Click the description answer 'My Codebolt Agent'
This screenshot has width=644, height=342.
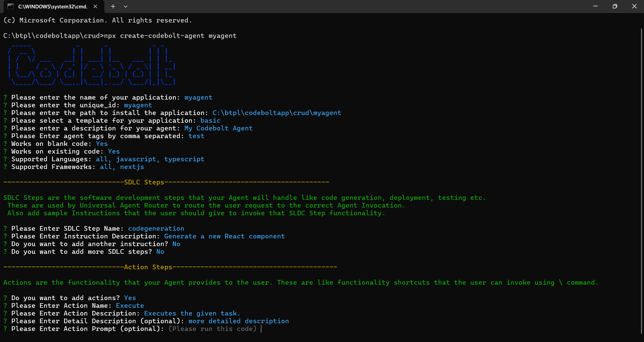tap(218, 128)
